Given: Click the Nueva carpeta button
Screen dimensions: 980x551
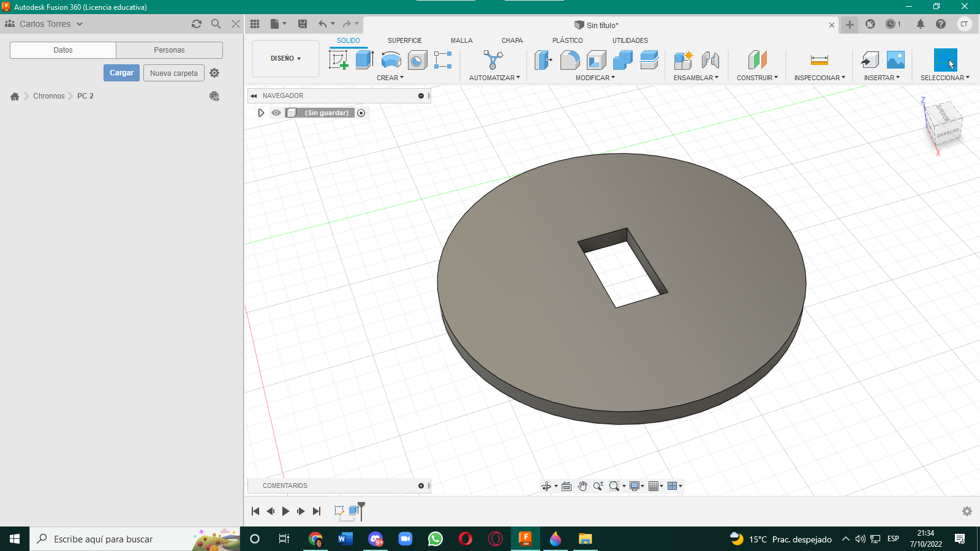Looking at the screenshot, I should [x=174, y=73].
